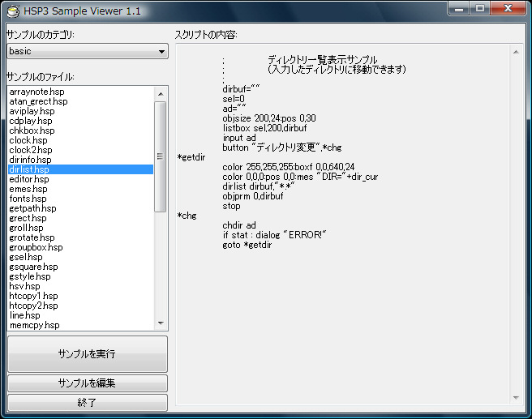Screen dimensions: 532x419
Task: Click the "chdir ad" script line
Action: (239, 225)
